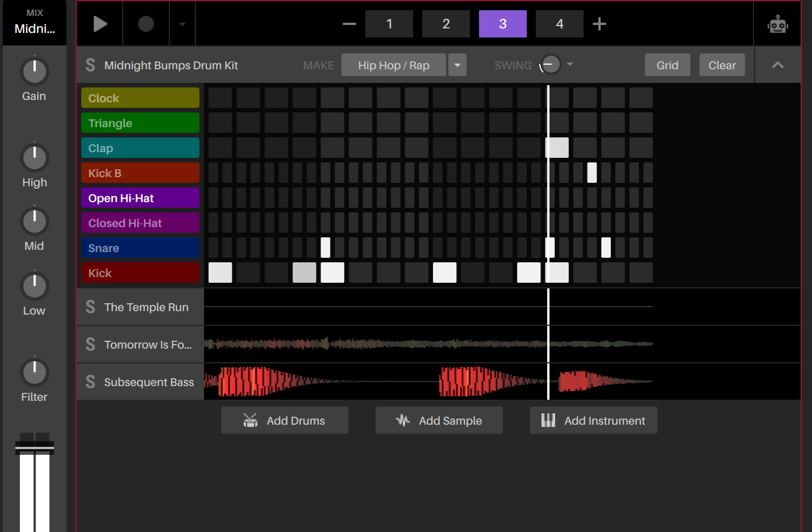Screen dimensions: 812x532
Task: Adjust the Gain knob
Action: 35,72
